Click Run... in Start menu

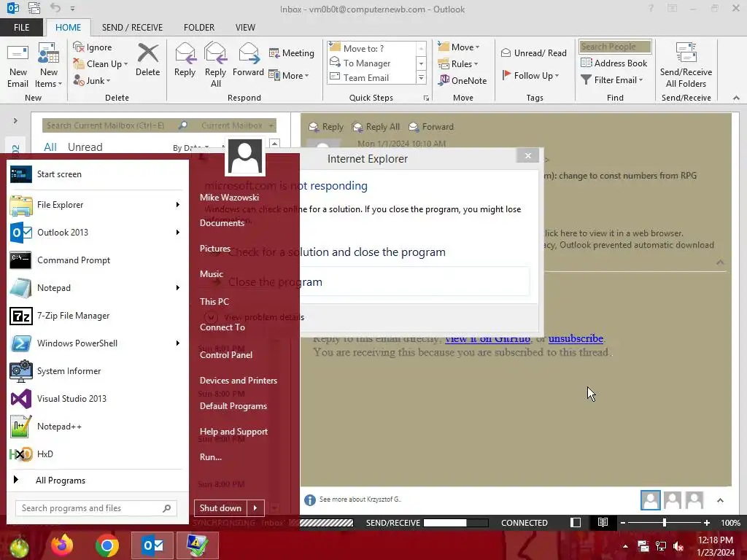point(211,457)
